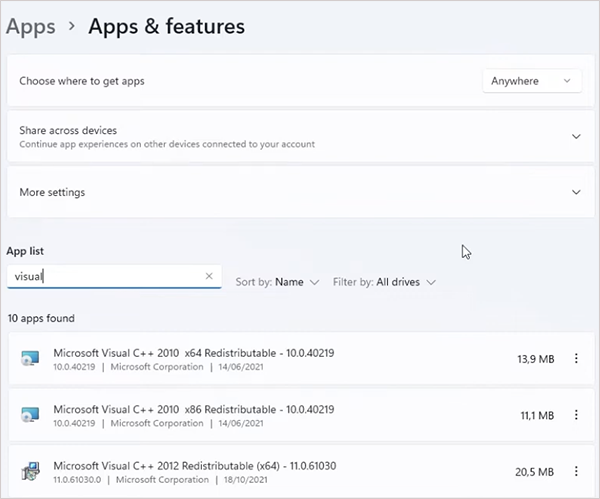
Task: Clear the app list search text
Action: click(209, 276)
